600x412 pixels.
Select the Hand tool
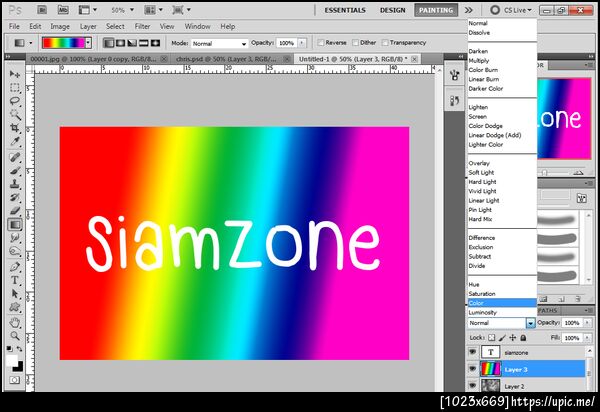point(15,322)
